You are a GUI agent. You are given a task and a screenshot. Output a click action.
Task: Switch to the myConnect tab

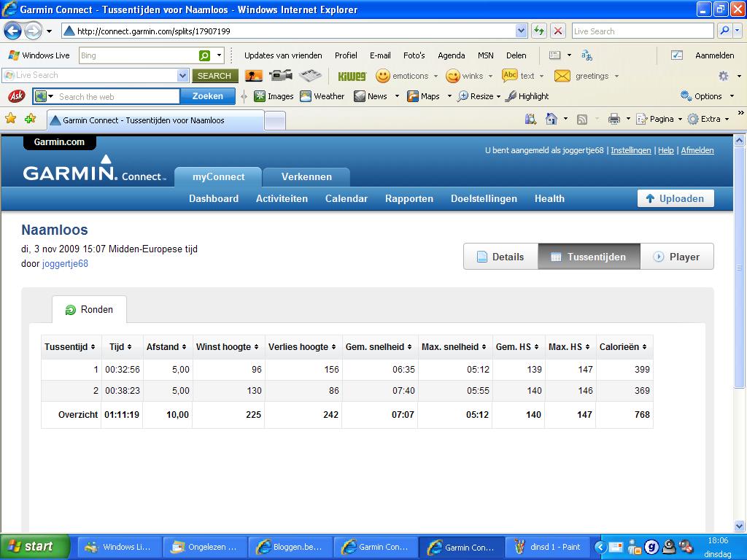tap(218, 176)
